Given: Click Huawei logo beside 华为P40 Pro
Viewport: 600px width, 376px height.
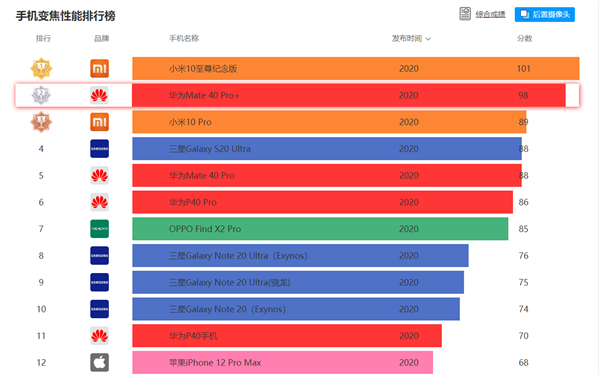Looking at the screenshot, I should (x=99, y=202).
